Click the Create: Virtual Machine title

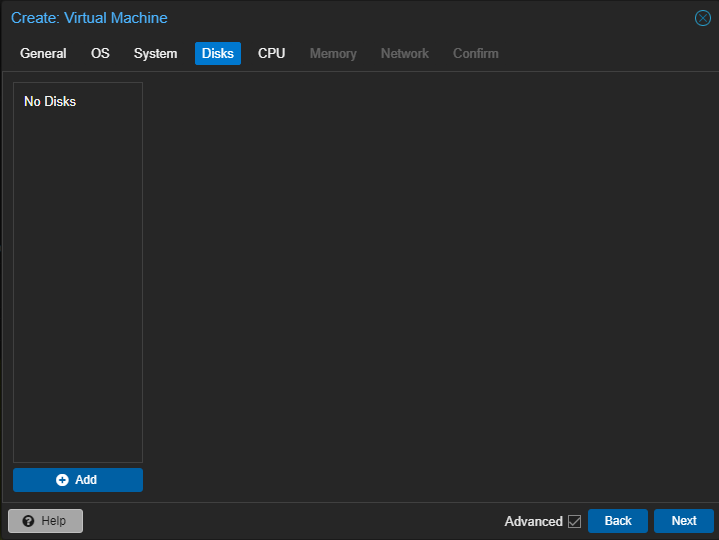pos(89,18)
